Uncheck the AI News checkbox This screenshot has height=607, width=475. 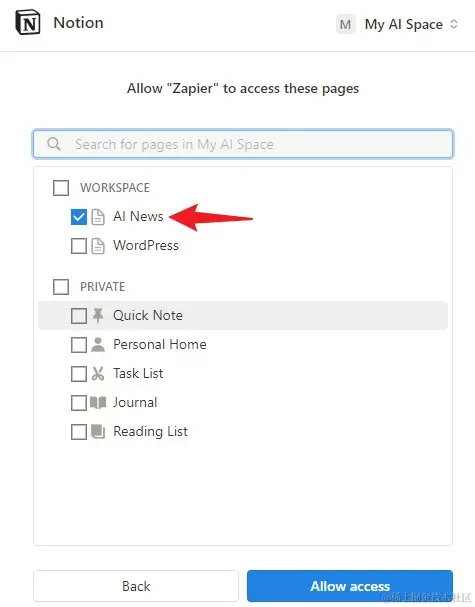[79, 217]
